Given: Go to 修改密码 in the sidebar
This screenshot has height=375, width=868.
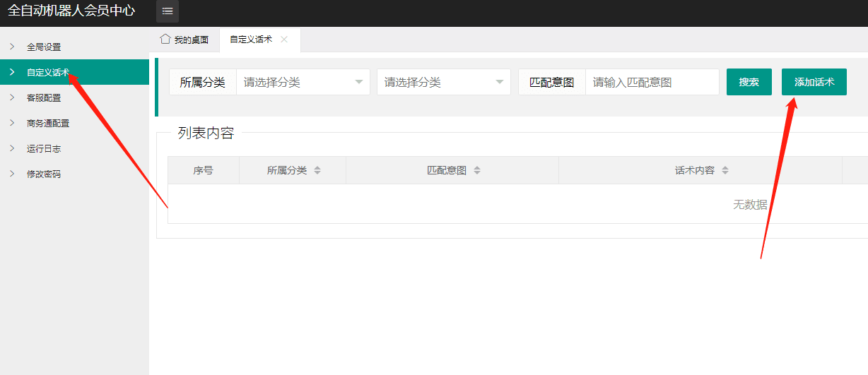Looking at the screenshot, I should (44, 174).
